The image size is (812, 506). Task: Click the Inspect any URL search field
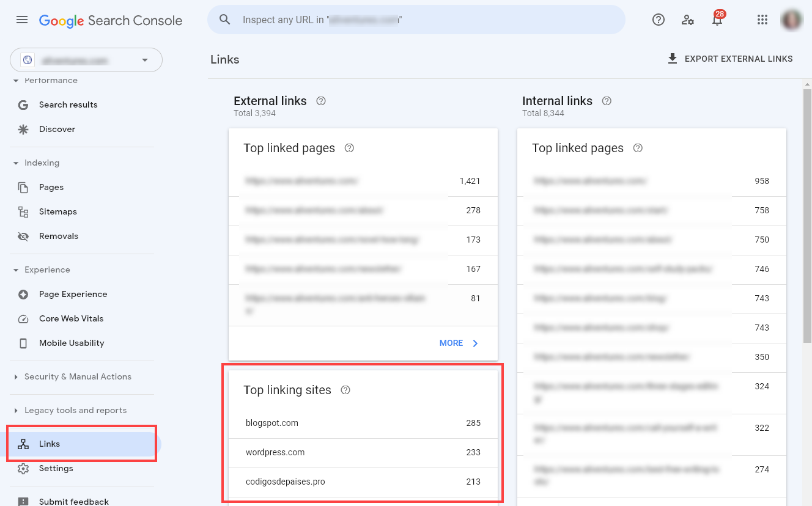[x=416, y=20]
